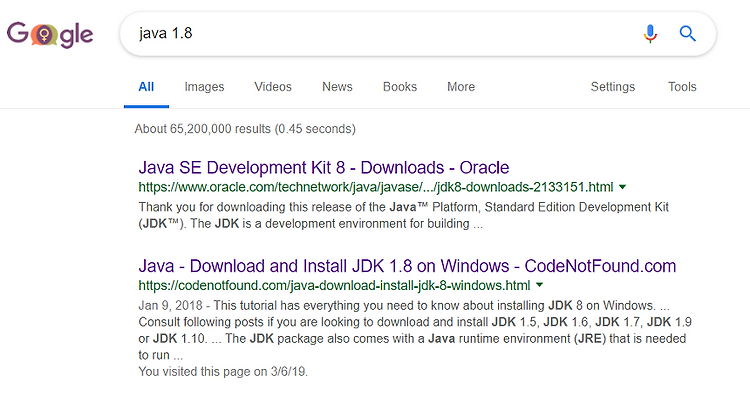Start voice search with the microphone icon
The width and height of the screenshot is (750, 396).
coord(650,33)
